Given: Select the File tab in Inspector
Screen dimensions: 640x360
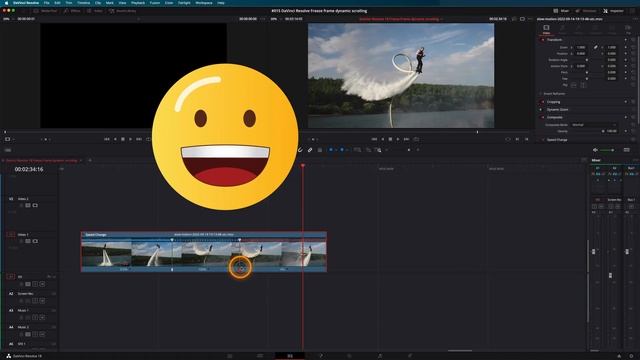Looking at the screenshot, I should (628, 29).
